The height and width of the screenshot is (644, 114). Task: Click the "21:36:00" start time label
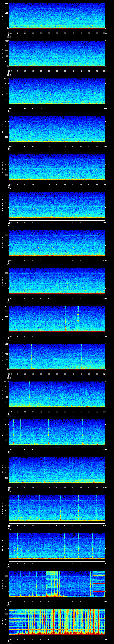tap(9, 601)
